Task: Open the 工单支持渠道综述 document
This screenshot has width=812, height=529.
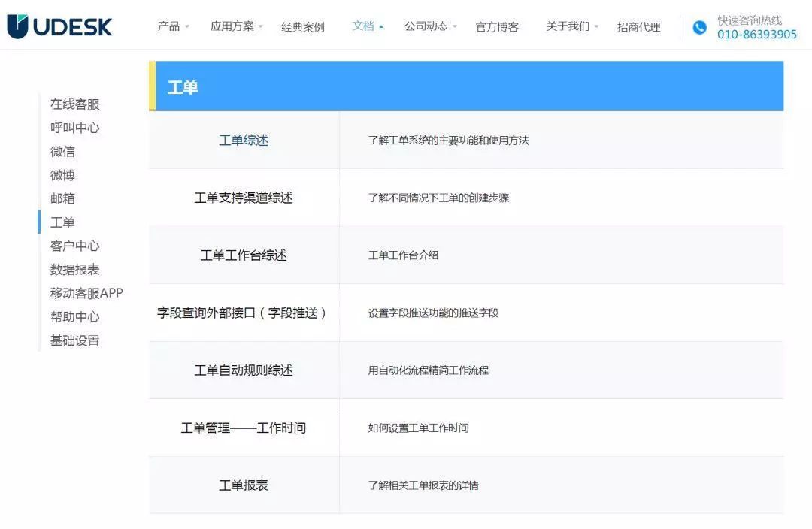Action: pyautogui.click(x=244, y=198)
